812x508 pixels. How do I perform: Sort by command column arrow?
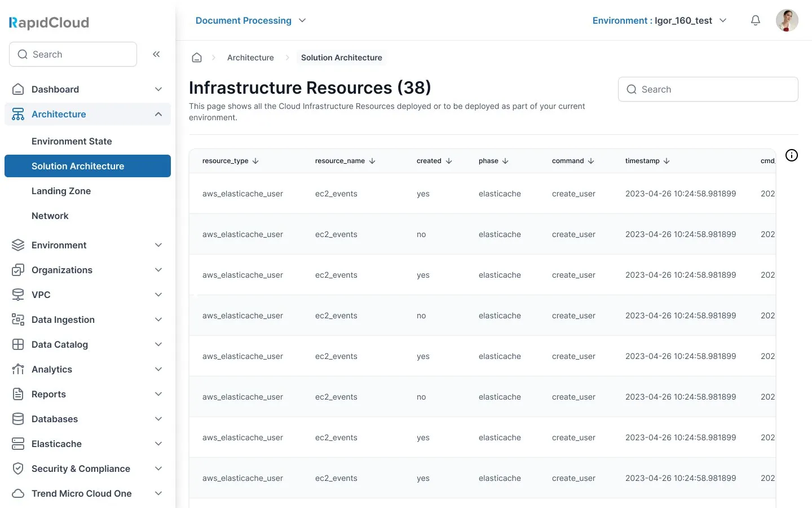[x=591, y=161]
